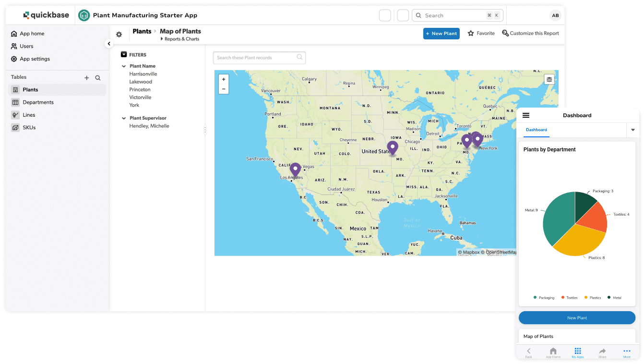Click the panel resize handle dots
The height and width of the screenshot is (364, 644).
point(205,130)
